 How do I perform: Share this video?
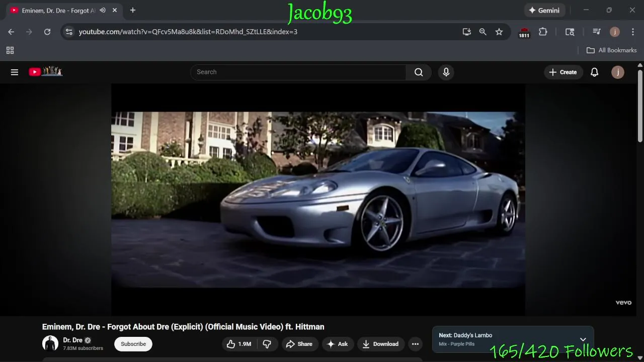(x=299, y=344)
